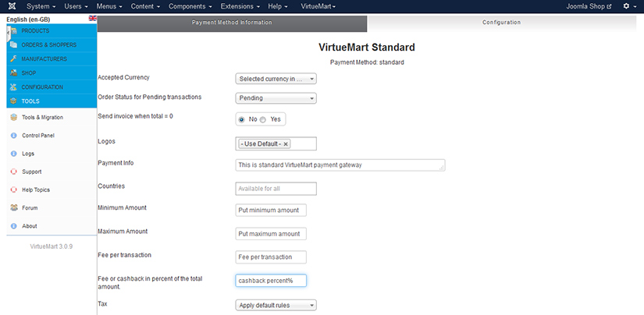Select Yes for send invoice
This screenshot has height=315, width=644.
[x=263, y=119]
